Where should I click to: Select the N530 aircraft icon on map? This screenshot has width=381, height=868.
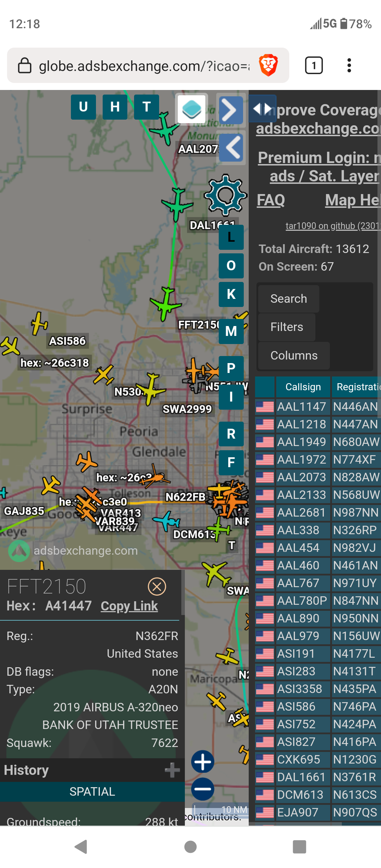click(104, 375)
